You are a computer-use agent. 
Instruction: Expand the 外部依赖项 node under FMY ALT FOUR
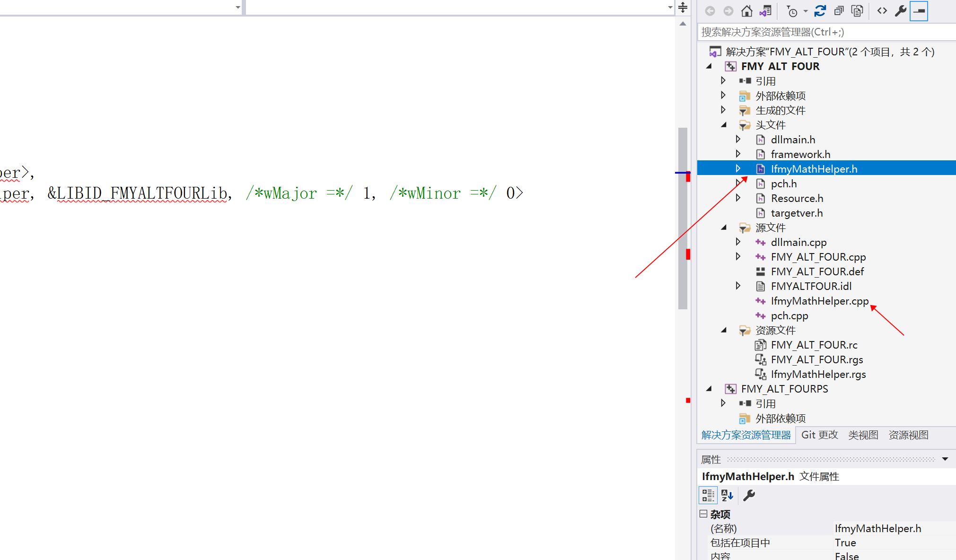[x=723, y=96]
